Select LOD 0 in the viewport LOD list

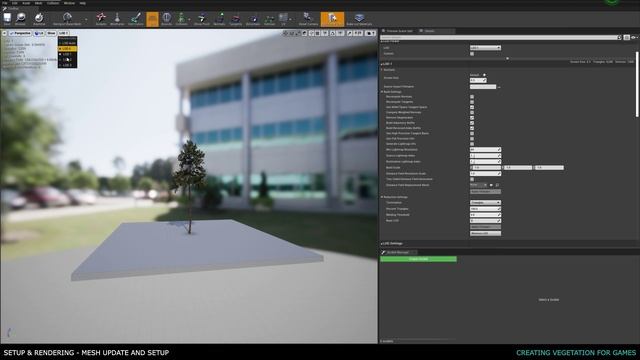click(68, 49)
